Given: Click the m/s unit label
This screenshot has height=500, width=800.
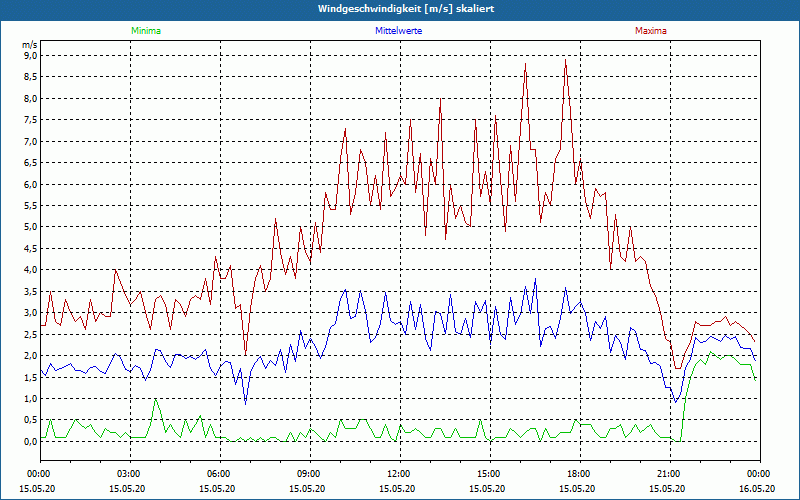Looking at the screenshot, I should point(30,45).
